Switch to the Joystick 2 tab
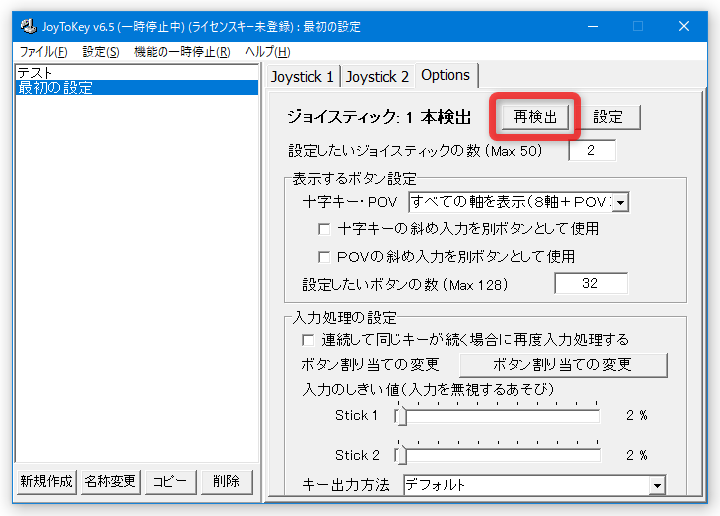The width and height of the screenshot is (720, 516). (x=377, y=76)
